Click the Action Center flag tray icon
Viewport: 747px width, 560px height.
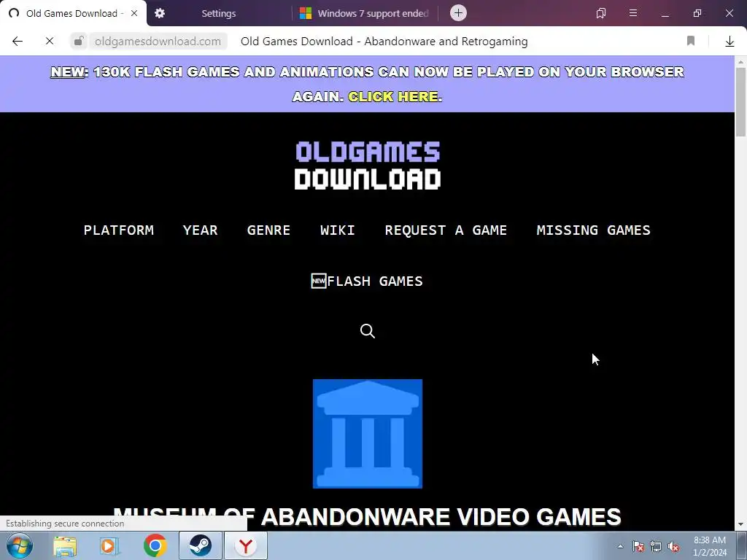click(x=638, y=546)
